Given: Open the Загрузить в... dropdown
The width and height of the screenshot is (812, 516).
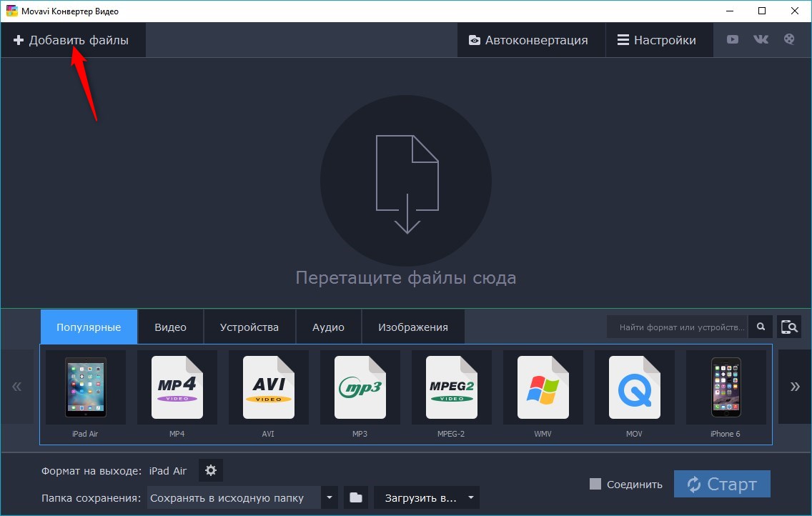Looking at the screenshot, I should pyautogui.click(x=427, y=497).
